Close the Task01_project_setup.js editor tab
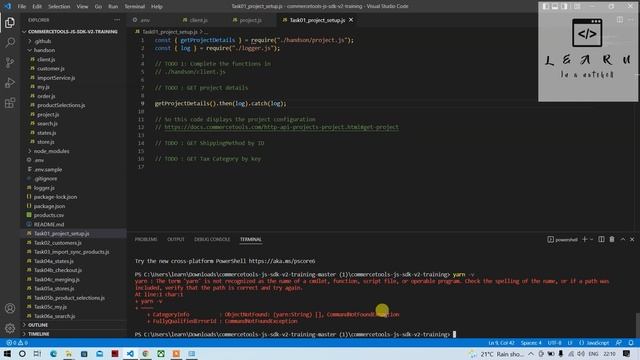The image size is (640, 360). (351, 20)
